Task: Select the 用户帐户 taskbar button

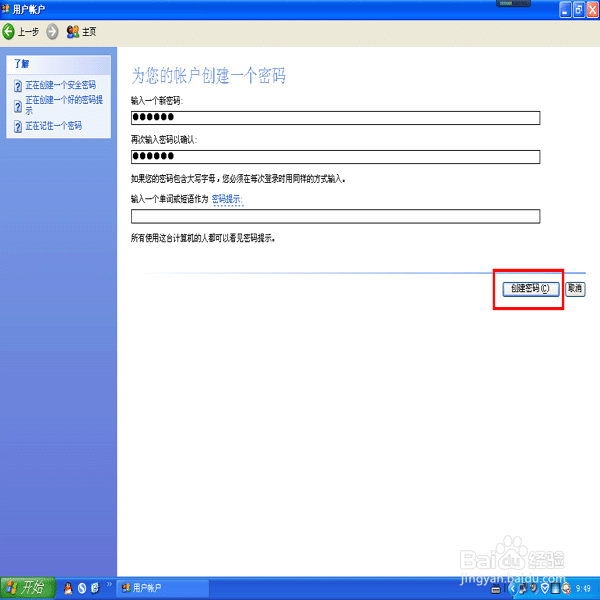Action: coord(163,588)
